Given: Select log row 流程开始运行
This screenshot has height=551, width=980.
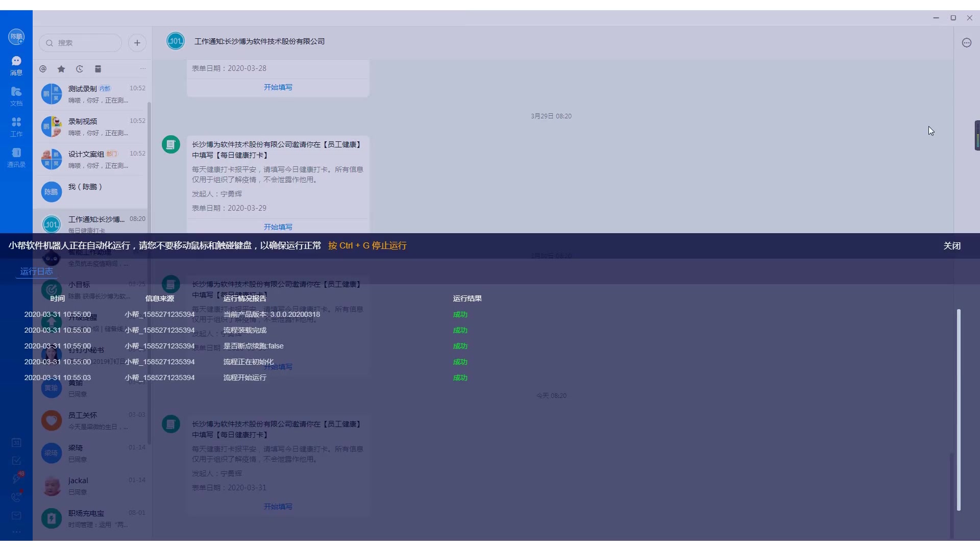Looking at the screenshot, I should 245,378.
